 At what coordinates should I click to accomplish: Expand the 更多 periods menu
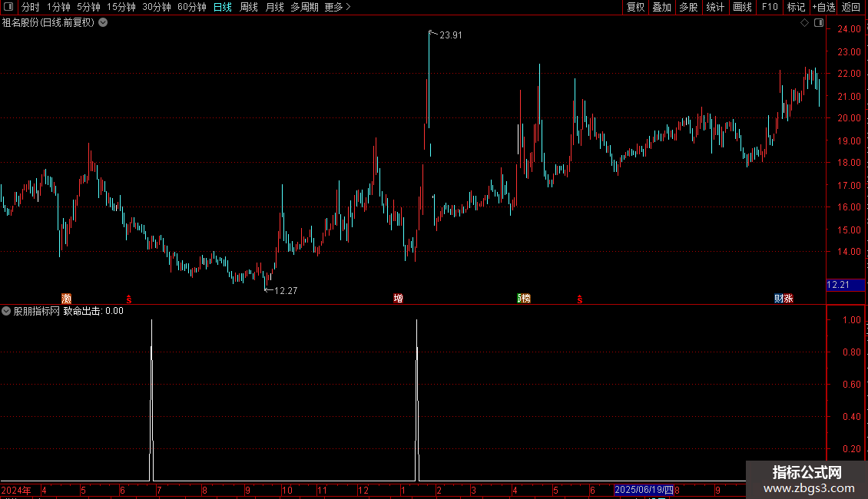point(338,7)
